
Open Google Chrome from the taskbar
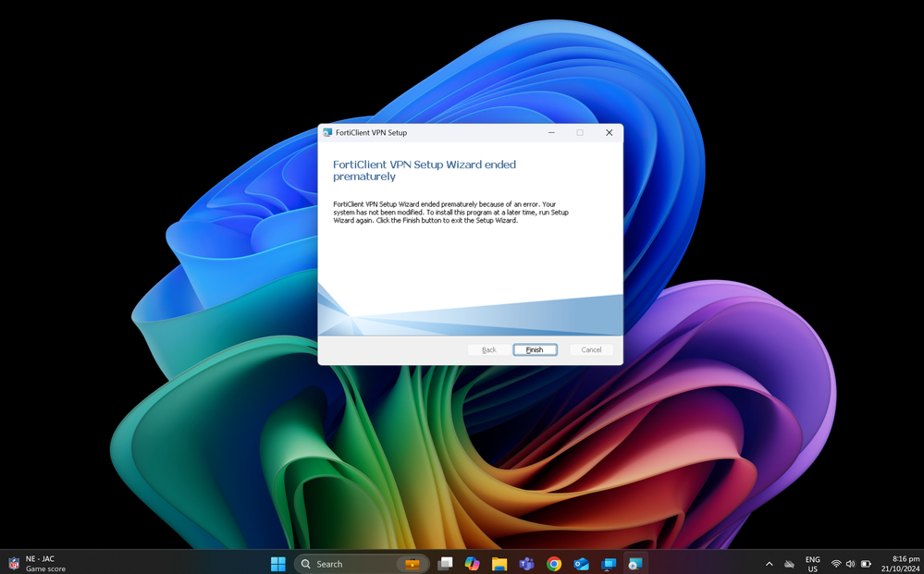pyautogui.click(x=554, y=564)
